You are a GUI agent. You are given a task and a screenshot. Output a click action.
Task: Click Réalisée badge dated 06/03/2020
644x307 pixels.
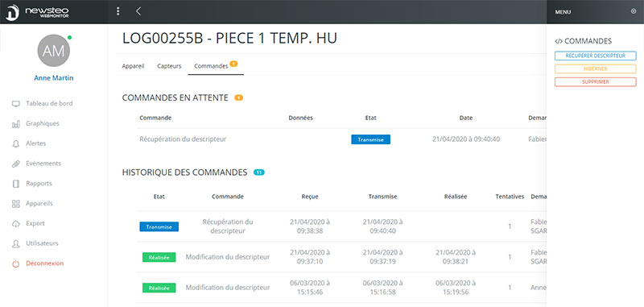coord(159,288)
